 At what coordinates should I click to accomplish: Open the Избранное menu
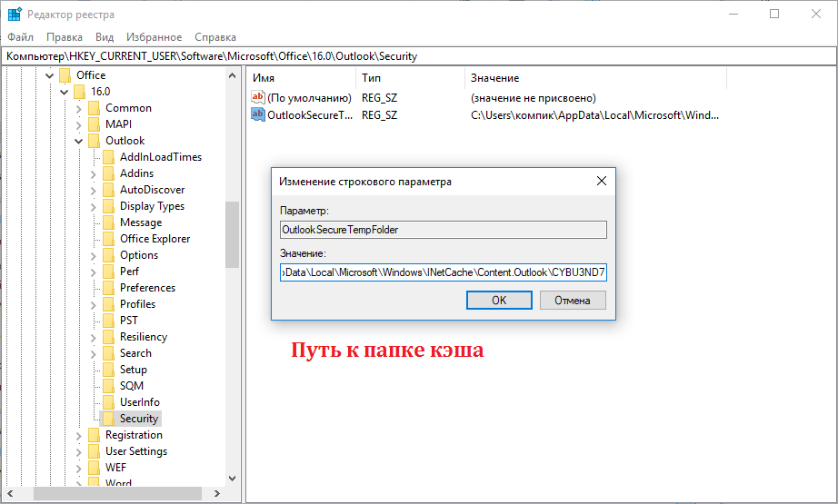coord(154,37)
